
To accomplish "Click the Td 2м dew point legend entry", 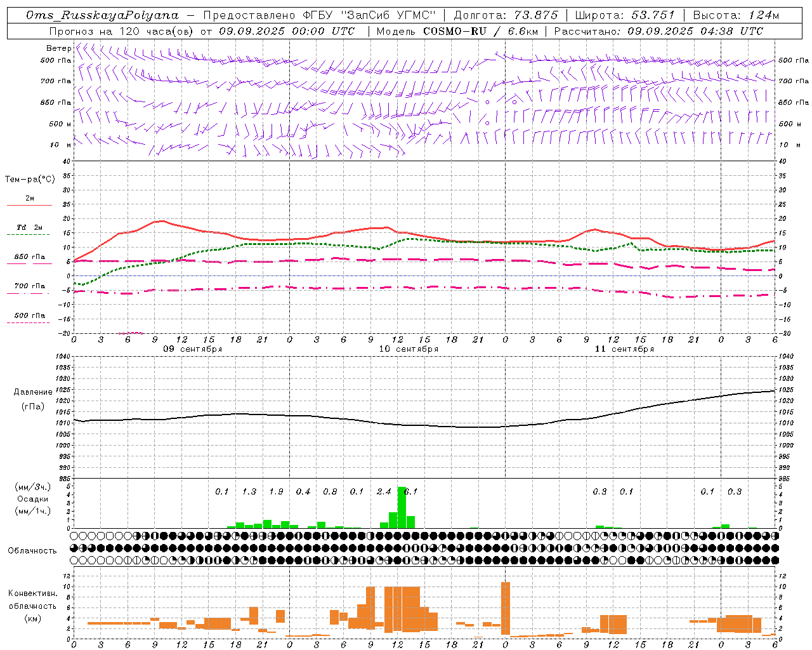I will point(30,227).
